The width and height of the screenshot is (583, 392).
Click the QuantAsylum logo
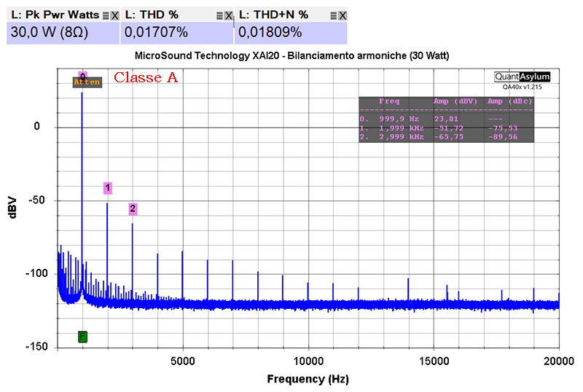point(522,77)
